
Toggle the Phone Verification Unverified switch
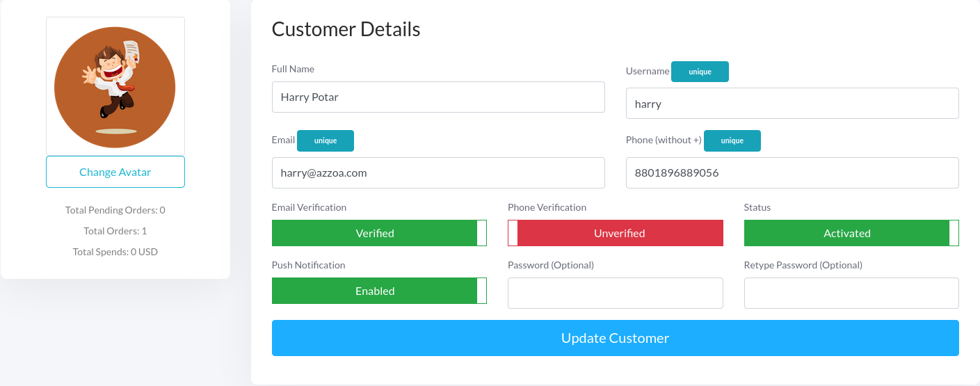click(616, 233)
